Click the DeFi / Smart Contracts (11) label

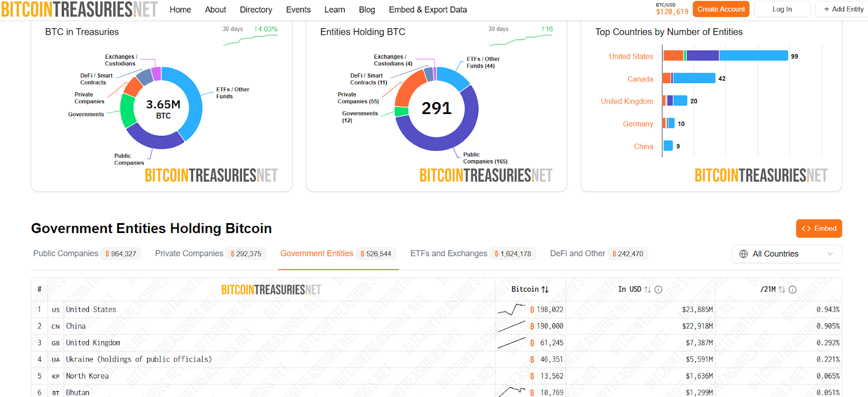(368, 79)
